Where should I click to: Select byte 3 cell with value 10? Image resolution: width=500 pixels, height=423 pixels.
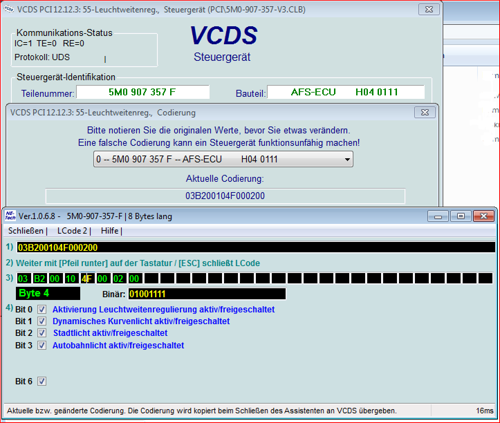pos(71,278)
